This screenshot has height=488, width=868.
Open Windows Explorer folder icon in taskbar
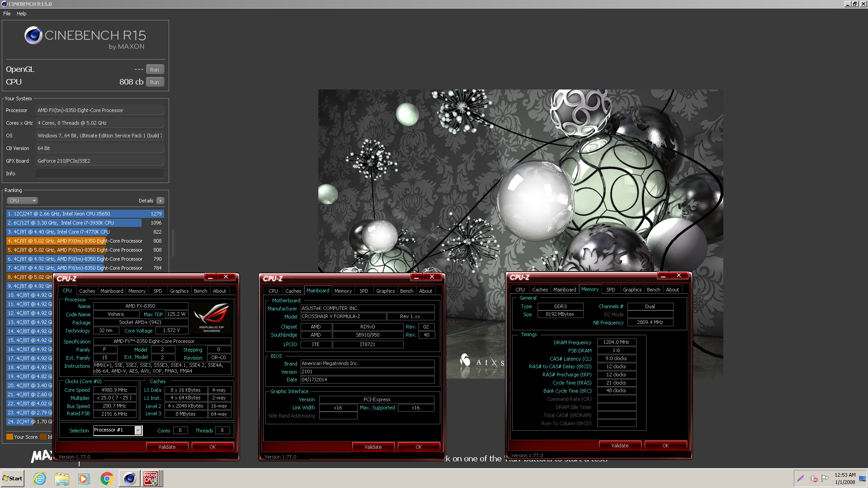pyautogui.click(x=62, y=479)
